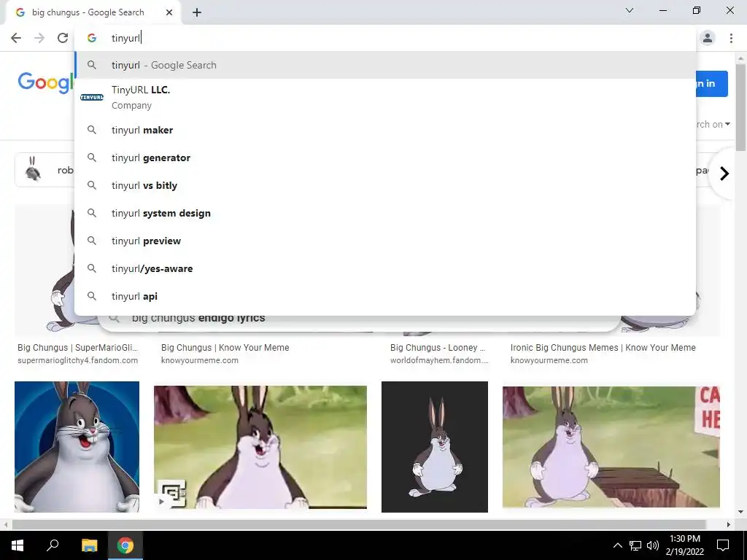Open 'Big Chungus - Looney ...' result title
Viewport: 747px width, 560px height.
click(438, 348)
